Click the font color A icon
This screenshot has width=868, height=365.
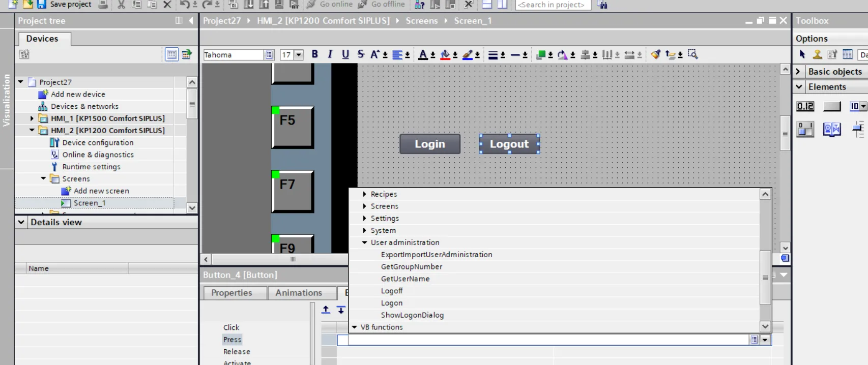(x=423, y=54)
